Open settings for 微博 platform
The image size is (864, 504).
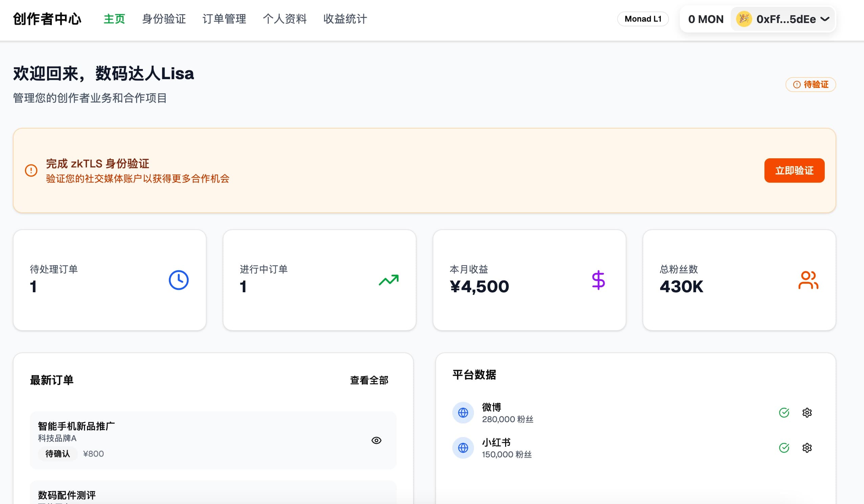(x=807, y=413)
